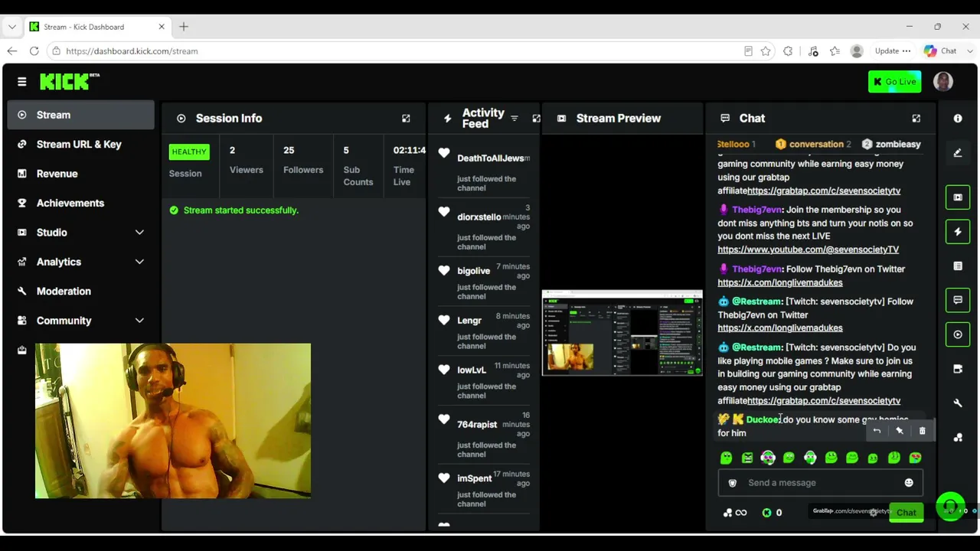The image size is (980, 551).
Task: Open browser Extensions puzzle icon
Action: pos(788,51)
